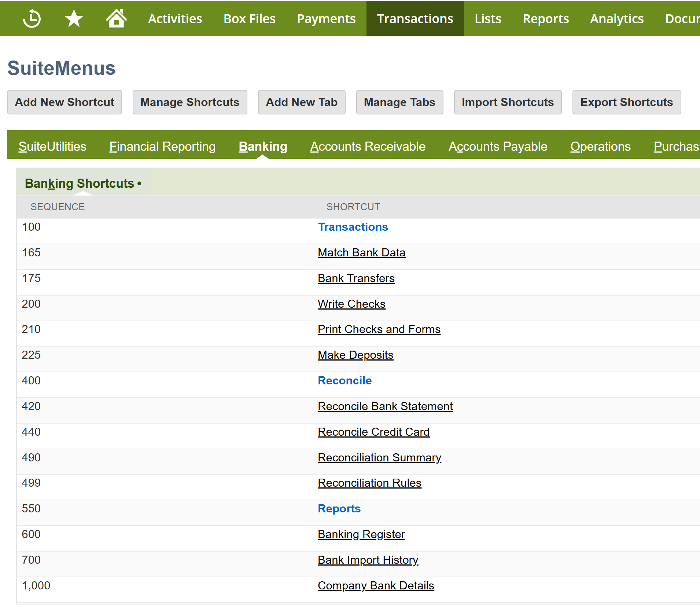Click the Add New Shortcut button
700x607 pixels.
pos(65,102)
